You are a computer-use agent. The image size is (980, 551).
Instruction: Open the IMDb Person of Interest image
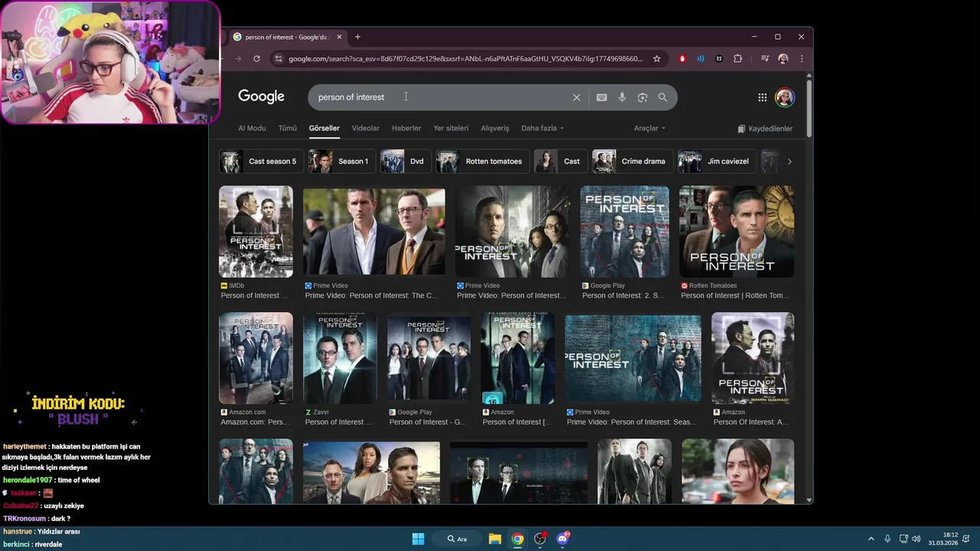click(x=256, y=231)
